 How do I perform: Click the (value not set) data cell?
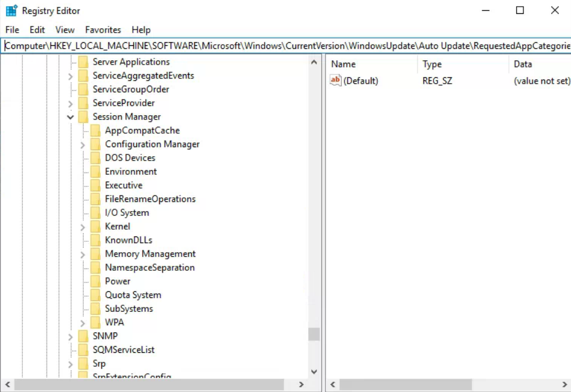(541, 81)
